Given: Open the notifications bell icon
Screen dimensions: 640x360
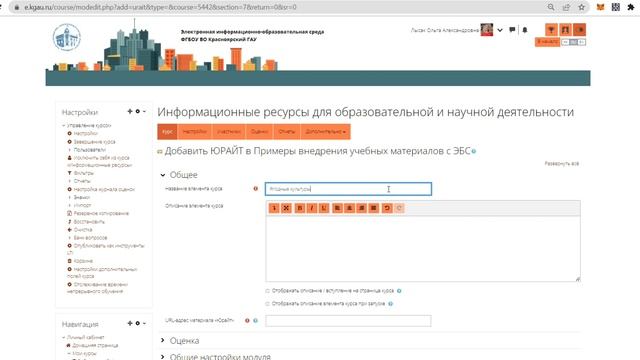Looking at the screenshot, I should pyautogui.click(x=525, y=30).
